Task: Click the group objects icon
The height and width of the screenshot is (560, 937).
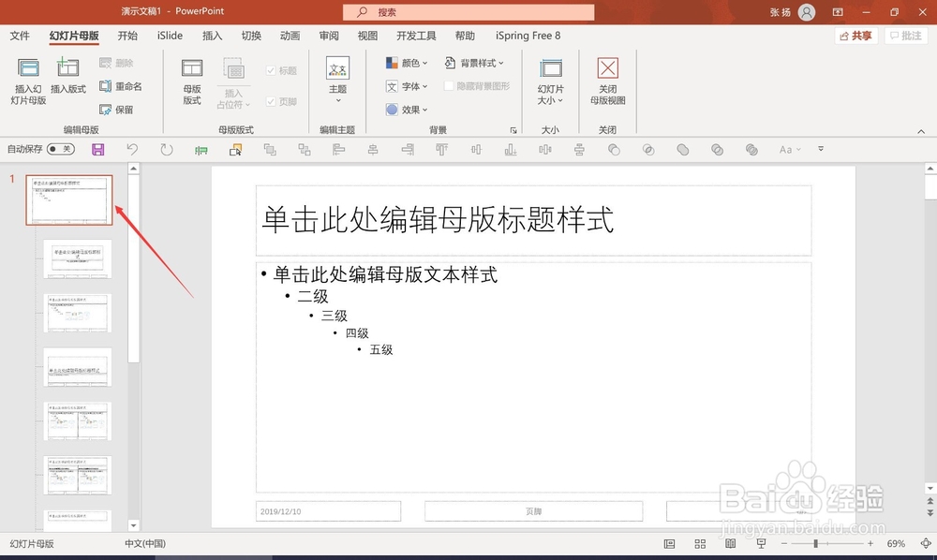Action: [270, 150]
